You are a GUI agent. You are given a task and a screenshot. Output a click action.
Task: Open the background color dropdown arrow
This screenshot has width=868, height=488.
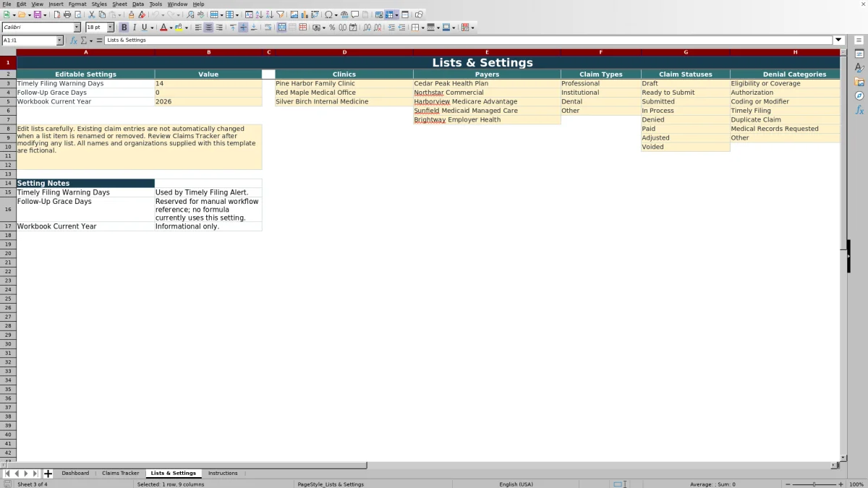pyautogui.click(x=187, y=27)
